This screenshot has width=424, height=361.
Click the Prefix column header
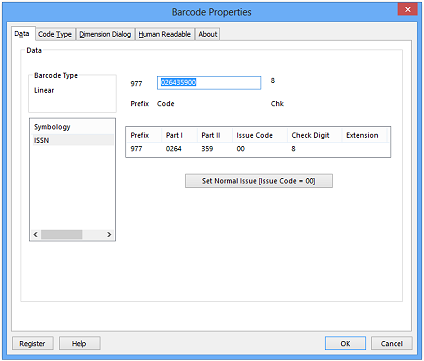tap(144, 135)
